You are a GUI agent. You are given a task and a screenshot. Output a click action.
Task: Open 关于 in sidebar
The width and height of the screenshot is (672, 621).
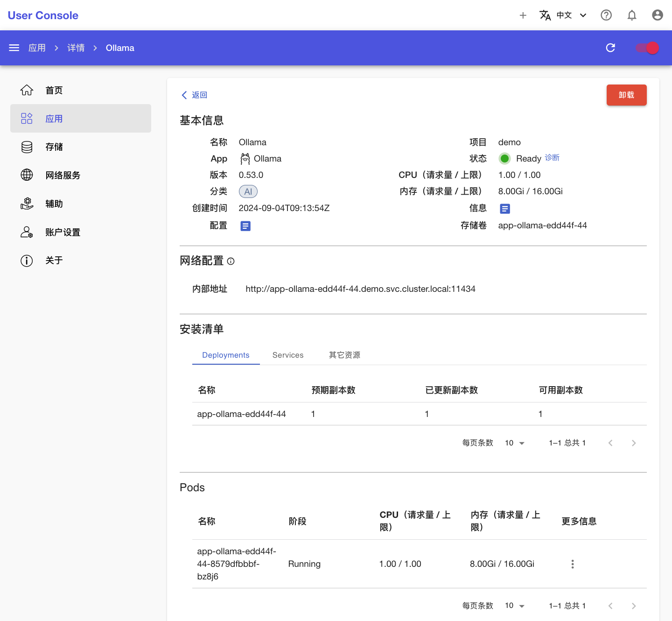tap(81, 261)
